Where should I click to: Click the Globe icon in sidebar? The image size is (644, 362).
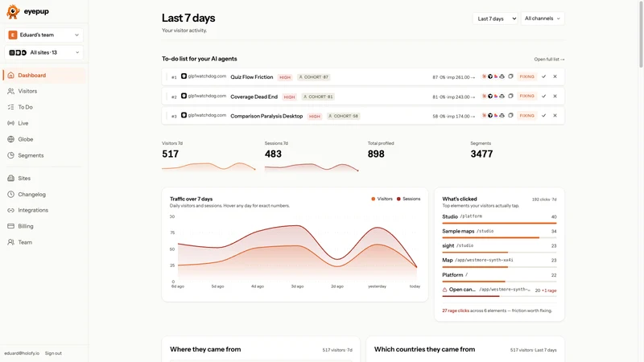pyautogui.click(x=11, y=139)
